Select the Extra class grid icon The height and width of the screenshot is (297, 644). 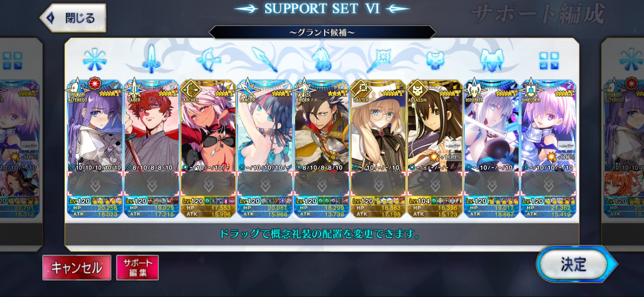(x=549, y=61)
